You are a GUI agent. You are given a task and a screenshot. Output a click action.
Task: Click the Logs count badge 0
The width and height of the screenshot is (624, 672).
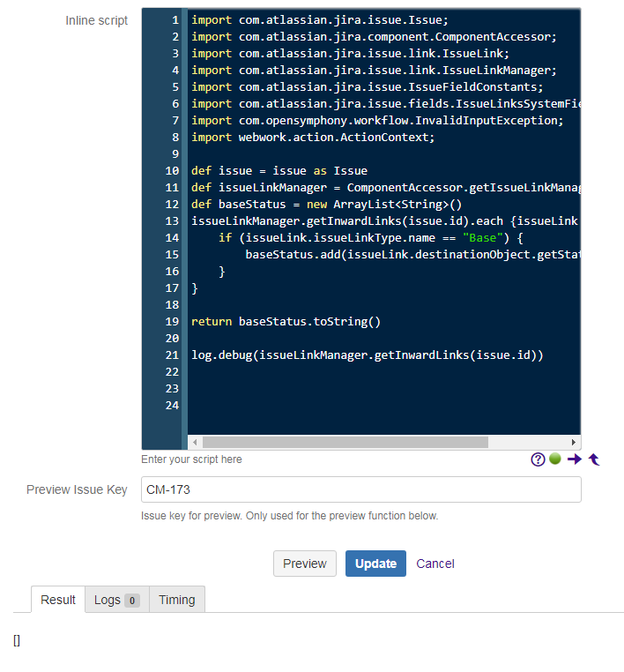click(x=132, y=601)
